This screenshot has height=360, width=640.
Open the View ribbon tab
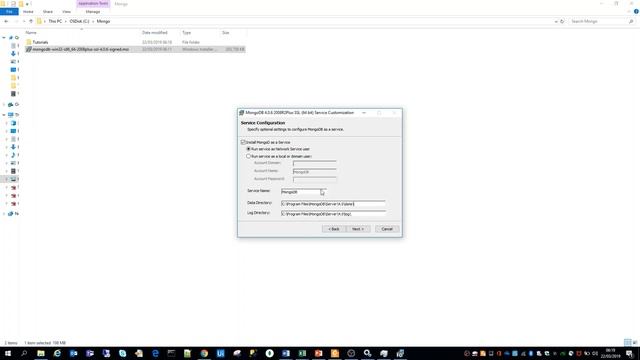(x=67, y=12)
